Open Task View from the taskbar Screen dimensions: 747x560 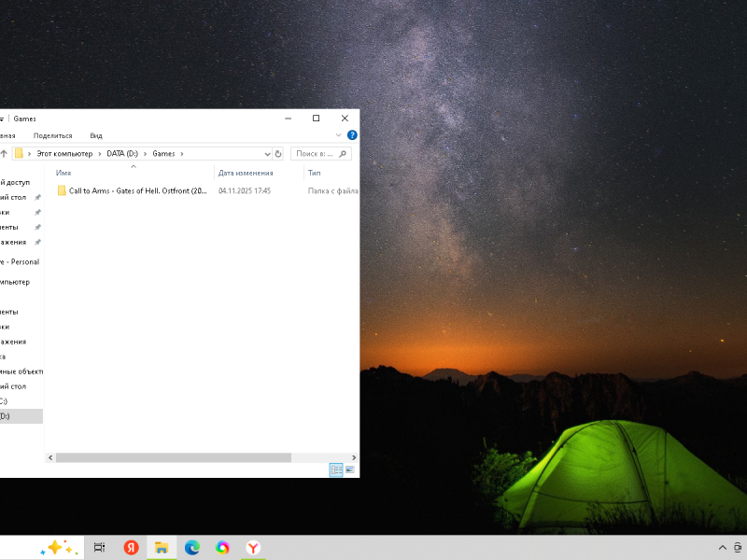pos(99,548)
